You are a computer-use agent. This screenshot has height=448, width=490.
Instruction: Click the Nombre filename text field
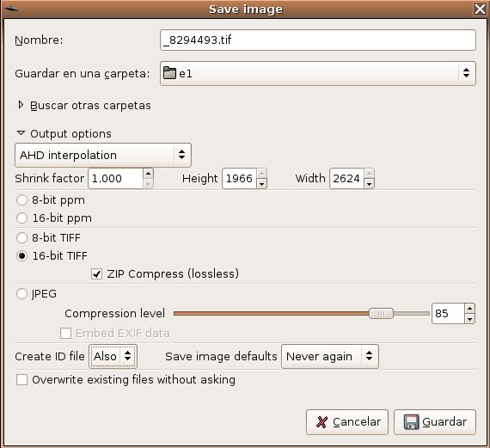coord(318,40)
